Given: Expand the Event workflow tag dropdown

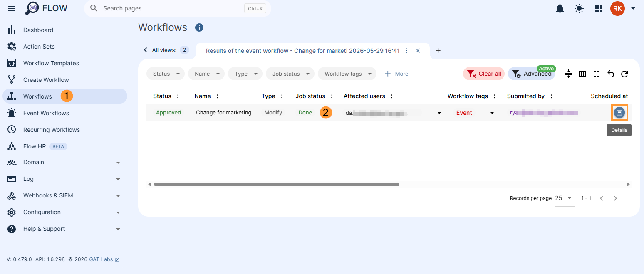Looking at the screenshot, I should click(492, 113).
